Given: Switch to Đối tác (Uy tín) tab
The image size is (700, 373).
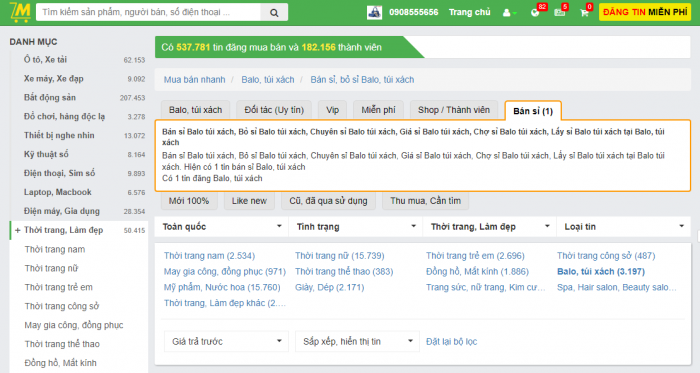Looking at the screenshot, I should (x=274, y=110).
